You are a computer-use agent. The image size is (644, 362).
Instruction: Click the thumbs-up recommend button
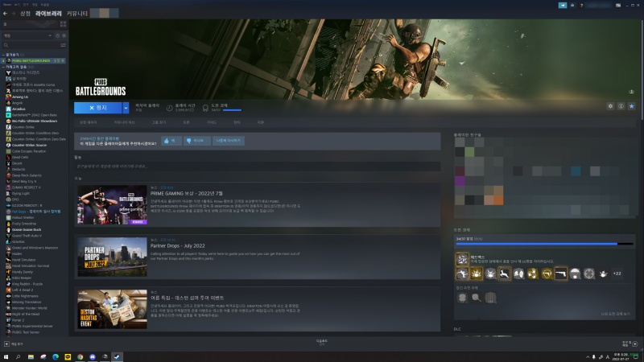click(x=170, y=140)
